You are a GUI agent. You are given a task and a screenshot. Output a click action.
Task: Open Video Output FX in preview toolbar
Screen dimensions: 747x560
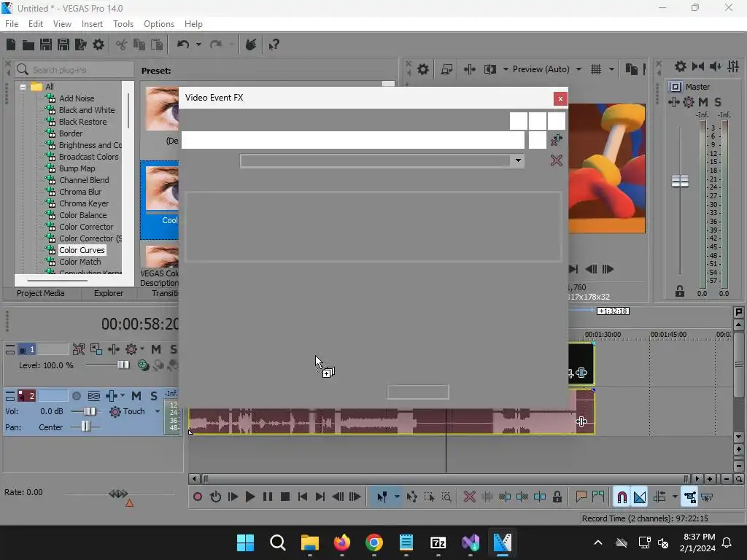(470, 69)
